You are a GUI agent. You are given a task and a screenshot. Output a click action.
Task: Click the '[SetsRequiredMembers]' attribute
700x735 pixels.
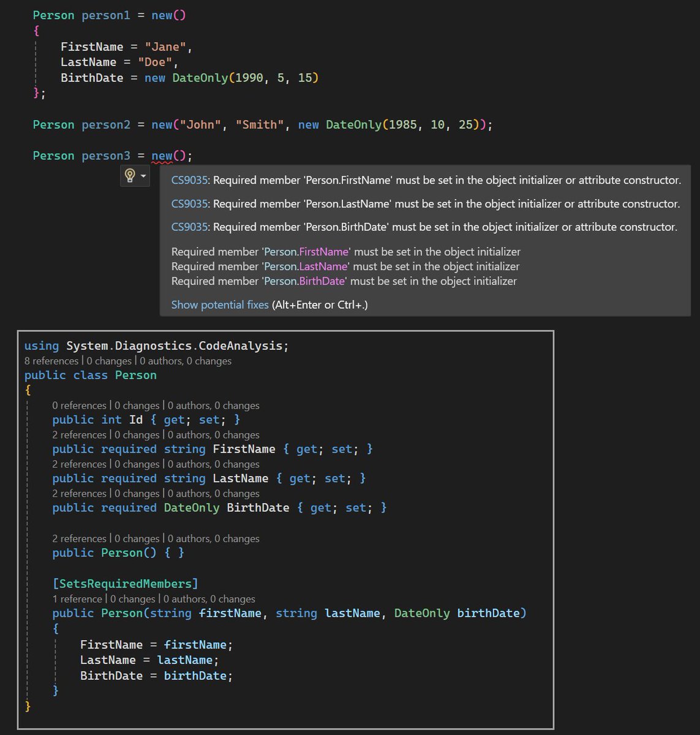126,584
